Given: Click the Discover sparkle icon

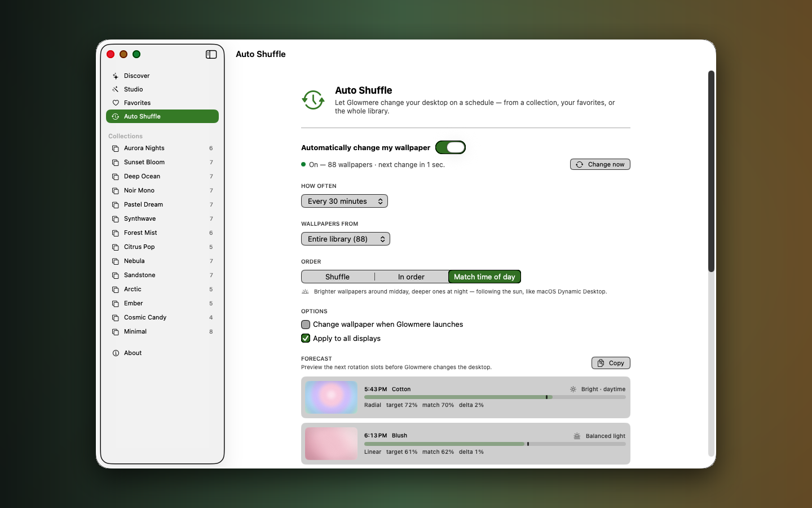Looking at the screenshot, I should pos(116,76).
